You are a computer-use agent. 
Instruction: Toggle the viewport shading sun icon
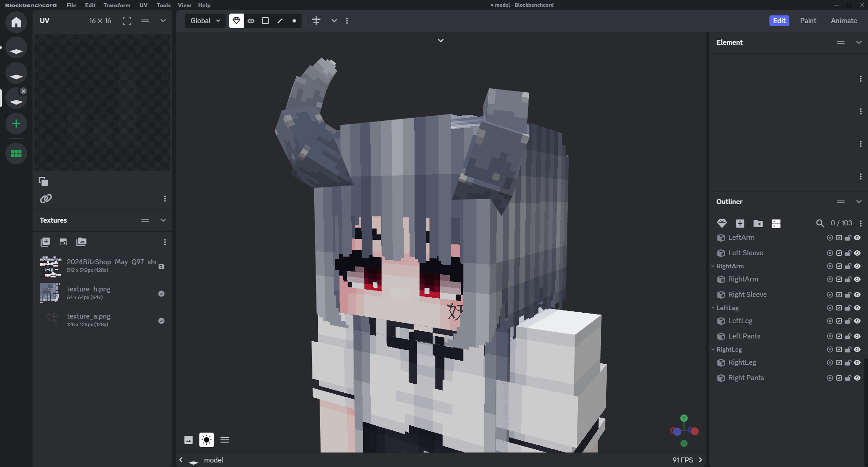pyautogui.click(x=207, y=440)
